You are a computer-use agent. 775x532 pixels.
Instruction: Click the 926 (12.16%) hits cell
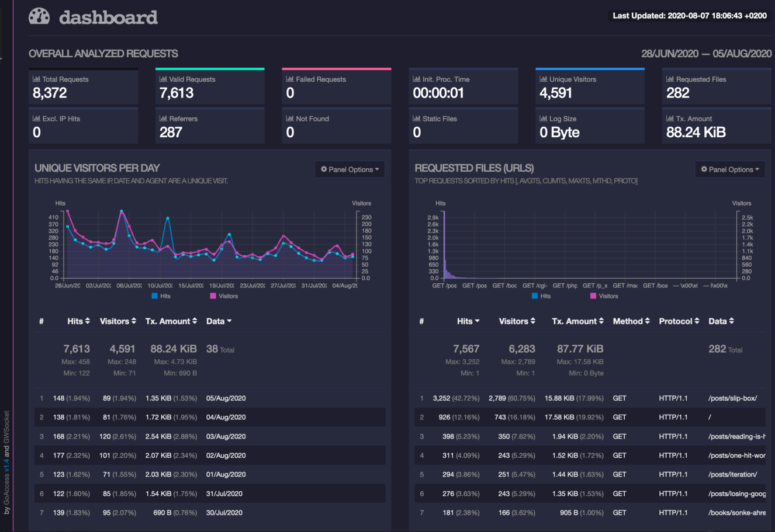[x=459, y=418]
